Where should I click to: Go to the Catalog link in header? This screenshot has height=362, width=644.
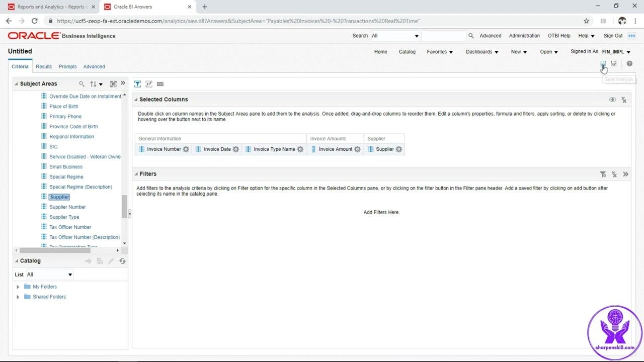coord(407,52)
